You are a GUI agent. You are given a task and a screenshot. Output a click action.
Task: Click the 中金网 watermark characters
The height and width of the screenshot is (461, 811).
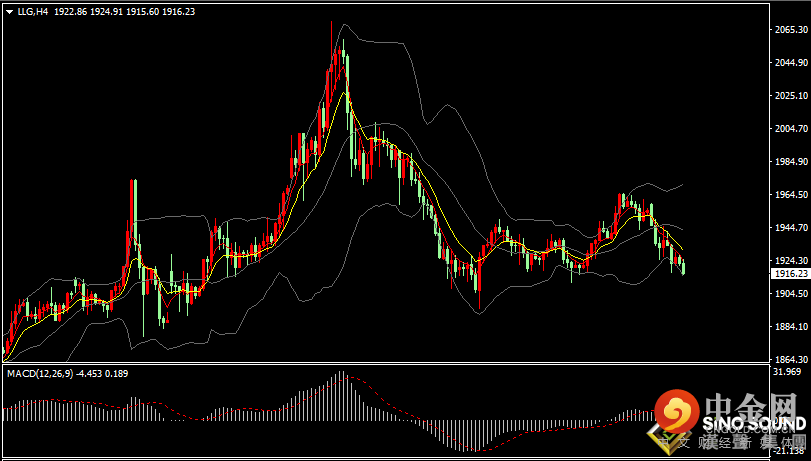750,404
